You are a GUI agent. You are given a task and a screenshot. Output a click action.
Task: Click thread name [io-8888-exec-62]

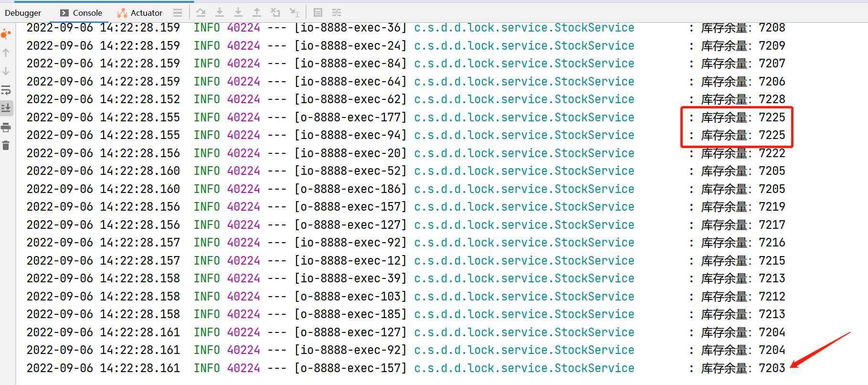pyautogui.click(x=350, y=99)
